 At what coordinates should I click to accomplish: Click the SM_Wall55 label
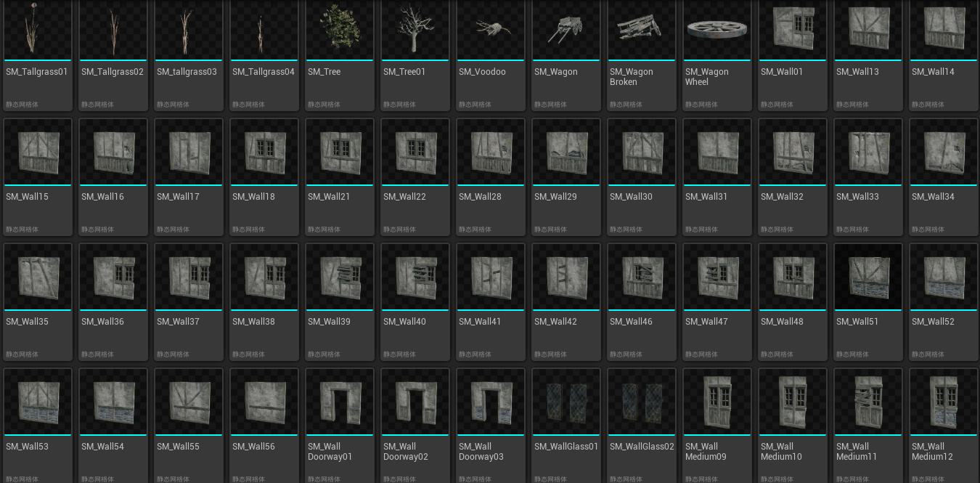[x=178, y=447]
